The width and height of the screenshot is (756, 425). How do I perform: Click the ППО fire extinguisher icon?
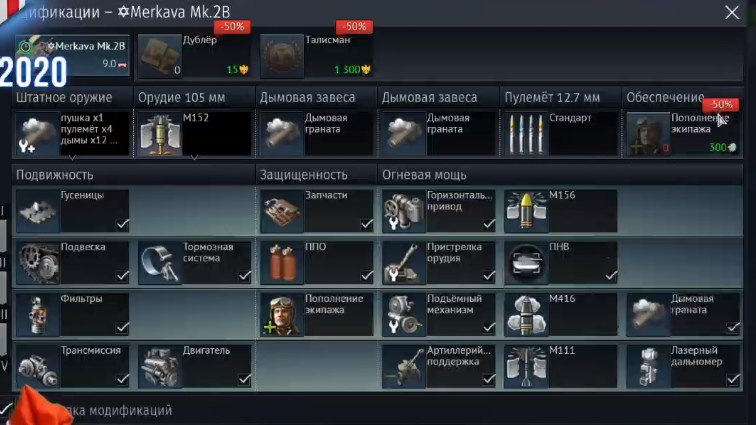point(282,263)
